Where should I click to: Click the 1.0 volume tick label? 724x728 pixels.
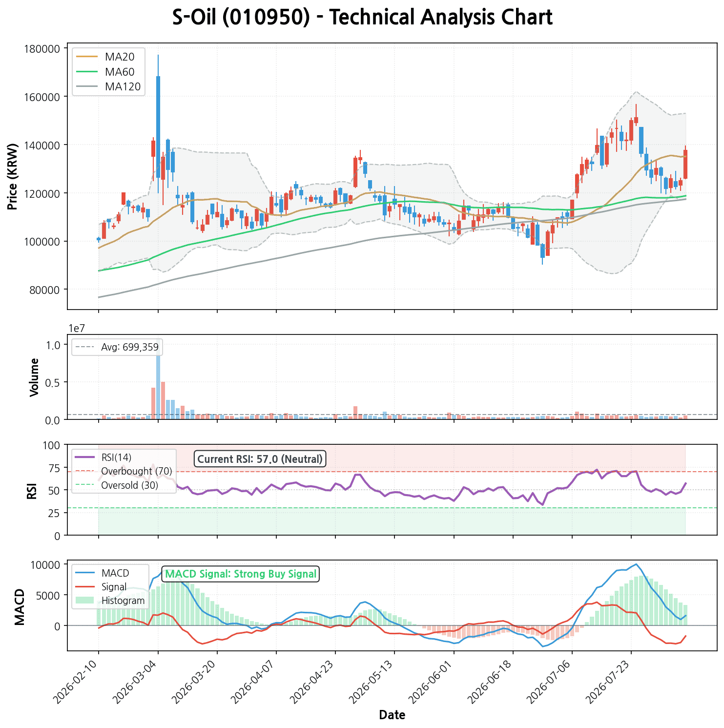[x=53, y=345]
